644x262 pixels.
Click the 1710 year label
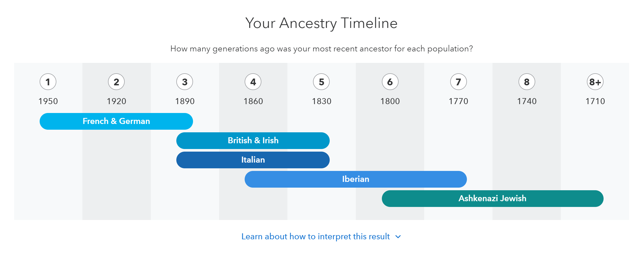(595, 101)
